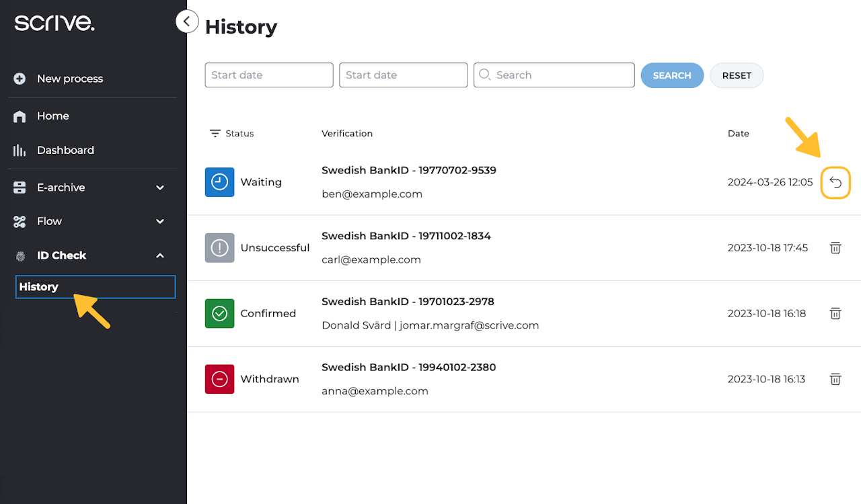Expand the E-archive menu section
The image size is (861, 504).
click(x=160, y=187)
